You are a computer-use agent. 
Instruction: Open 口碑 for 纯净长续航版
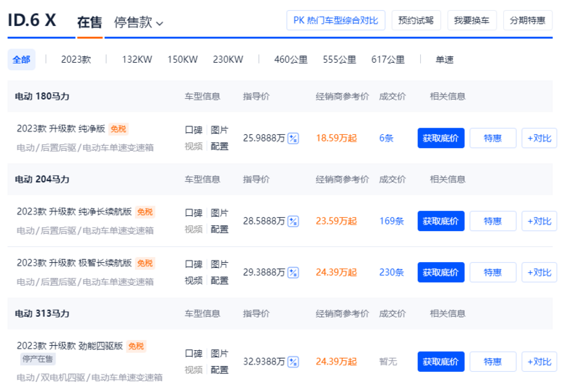(x=193, y=213)
